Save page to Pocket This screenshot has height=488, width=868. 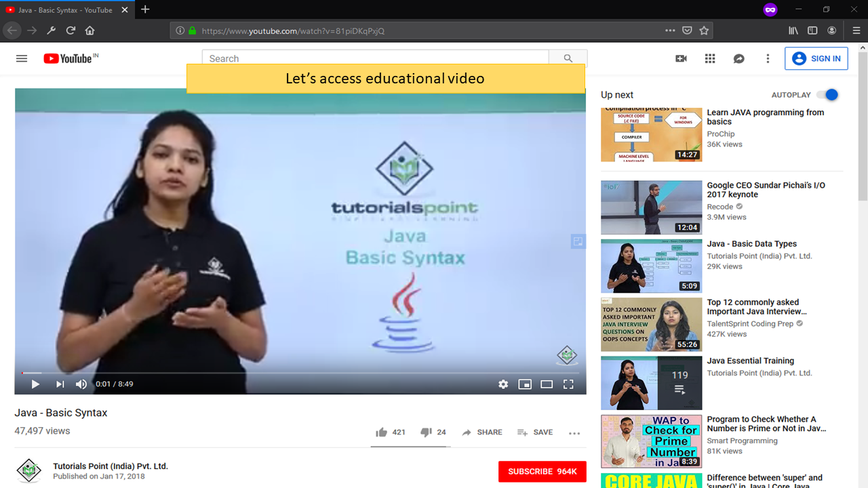click(687, 30)
